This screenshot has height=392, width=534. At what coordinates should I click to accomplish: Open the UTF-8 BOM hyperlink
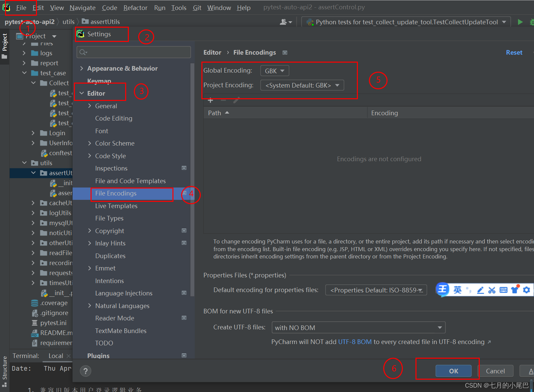[x=355, y=342]
